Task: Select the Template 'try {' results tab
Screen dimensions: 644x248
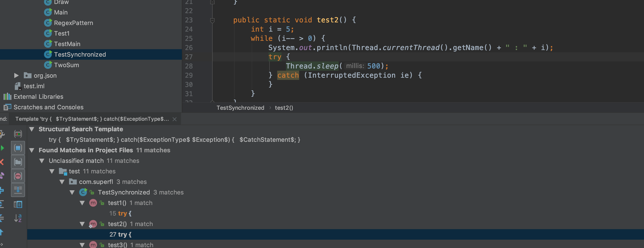Action: point(92,119)
